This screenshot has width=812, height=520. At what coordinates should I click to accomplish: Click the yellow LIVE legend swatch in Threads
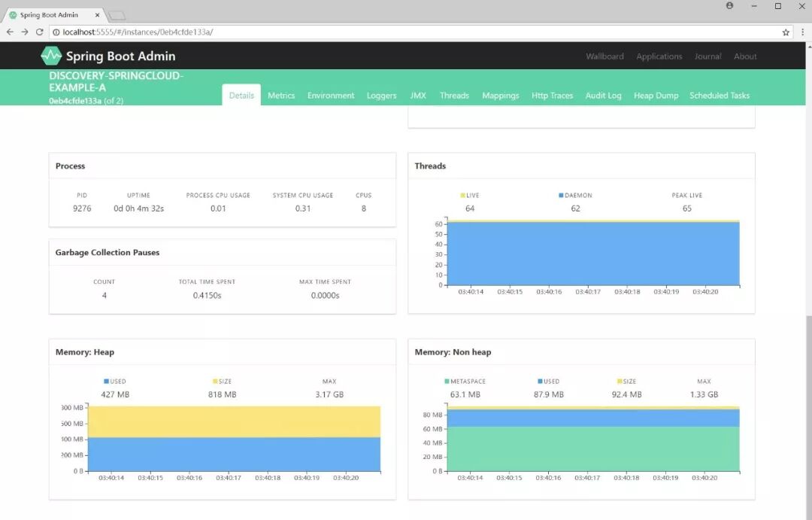pyautogui.click(x=462, y=196)
